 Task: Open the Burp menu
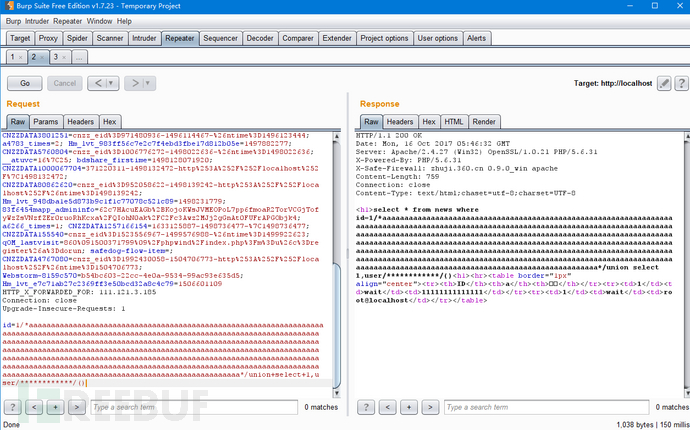pos(13,21)
